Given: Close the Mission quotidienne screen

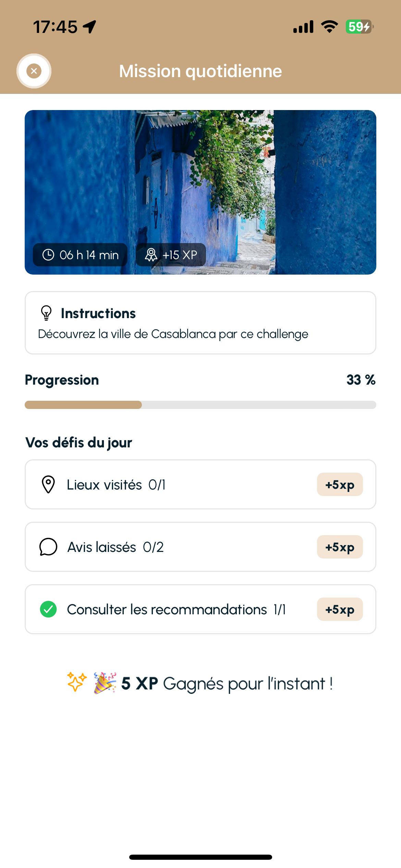Looking at the screenshot, I should point(34,71).
